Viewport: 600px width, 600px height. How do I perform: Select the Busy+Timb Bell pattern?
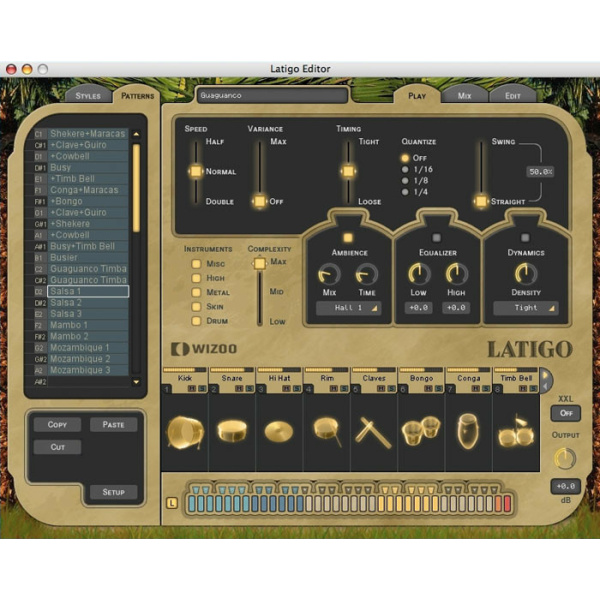[88, 246]
